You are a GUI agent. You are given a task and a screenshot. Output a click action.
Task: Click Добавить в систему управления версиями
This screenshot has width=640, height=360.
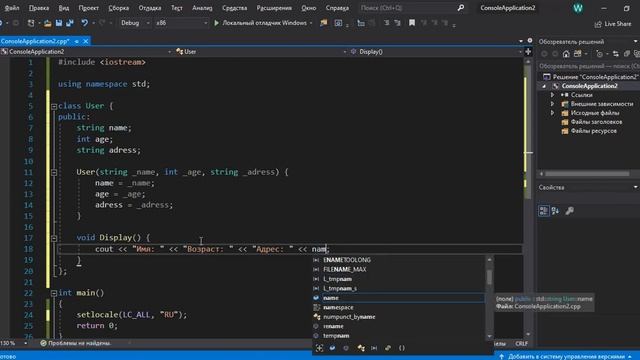pyautogui.click(x=565, y=357)
